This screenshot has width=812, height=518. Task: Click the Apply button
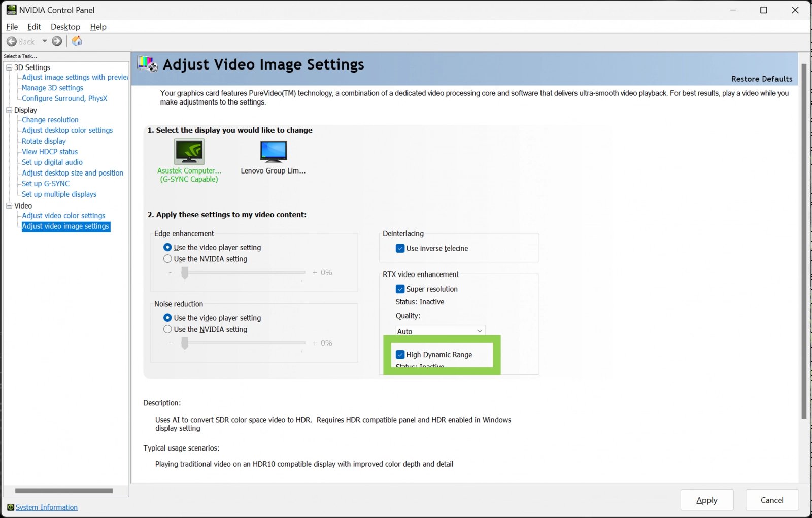[x=706, y=500]
